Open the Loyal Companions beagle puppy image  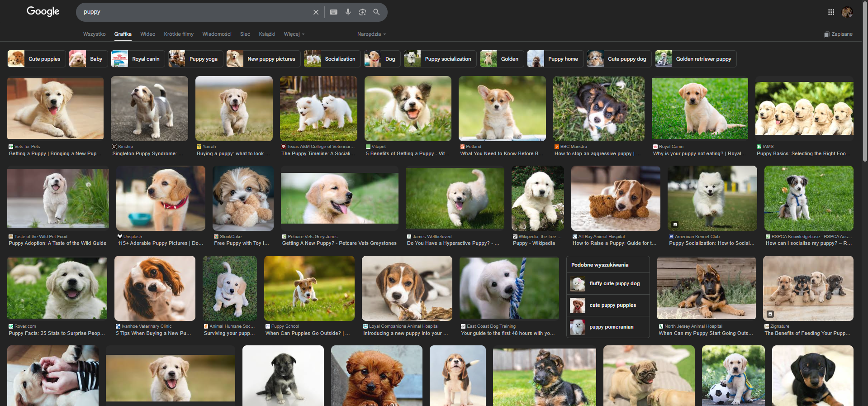pos(407,288)
